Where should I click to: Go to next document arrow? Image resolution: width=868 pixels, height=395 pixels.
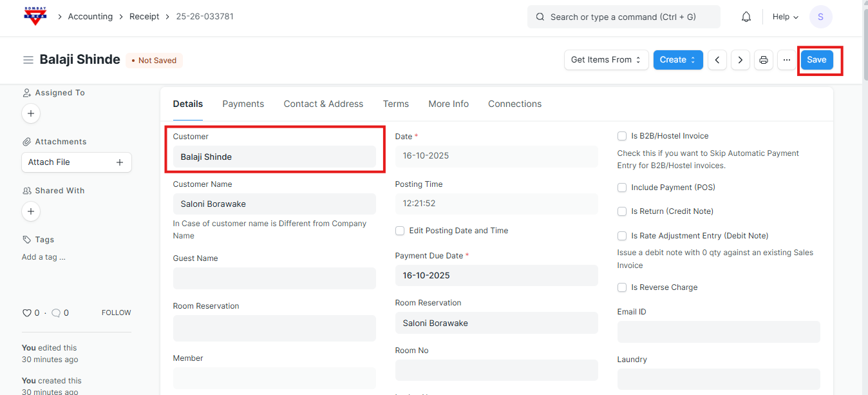click(741, 60)
